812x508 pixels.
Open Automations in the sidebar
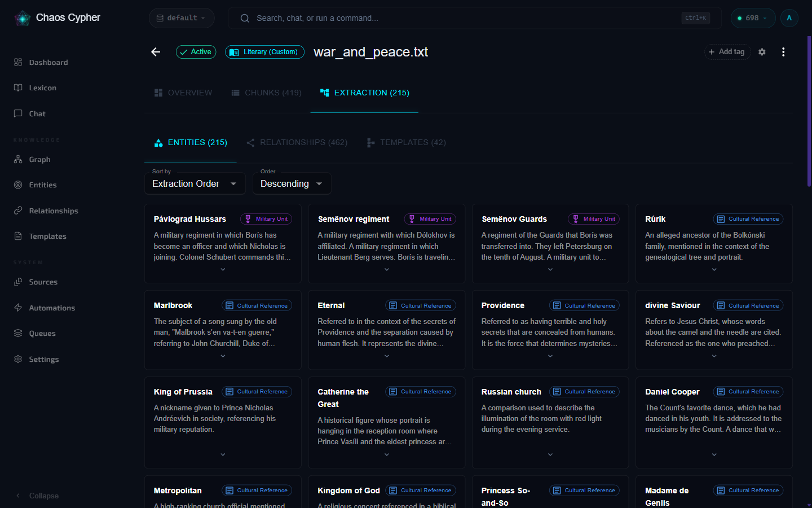(x=52, y=308)
